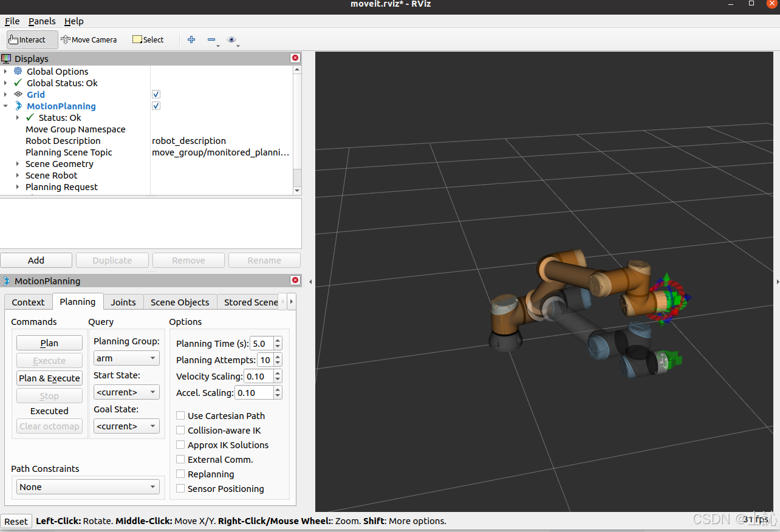The height and width of the screenshot is (532, 780).
Task: Click the Plan & Execute button
Action: 49,378
